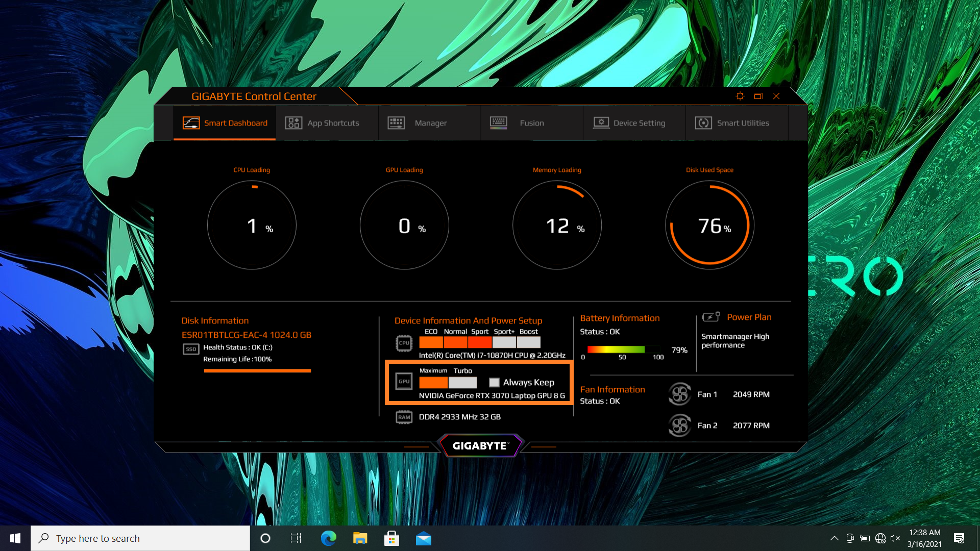This screenshot has height=551, width=980.
Task: Select Maximum GPU power mode
Action: pyautogui.click(x=433, y=383)
